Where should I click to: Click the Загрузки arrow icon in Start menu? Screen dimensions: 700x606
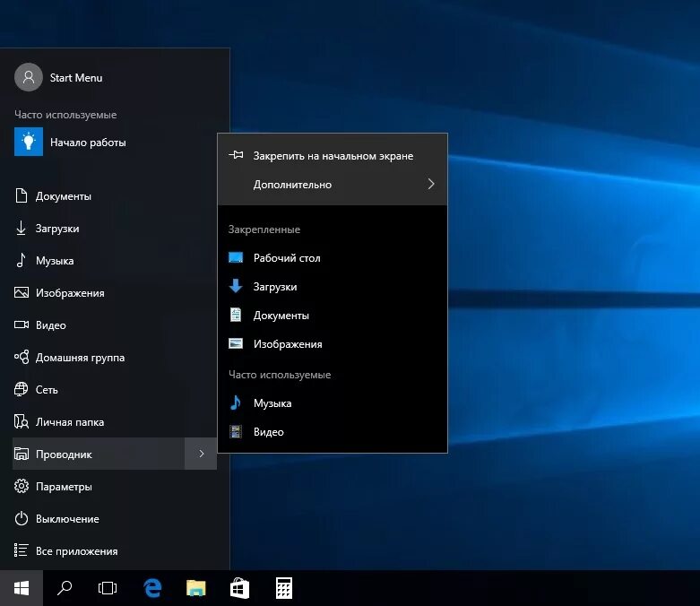(21, 228)
